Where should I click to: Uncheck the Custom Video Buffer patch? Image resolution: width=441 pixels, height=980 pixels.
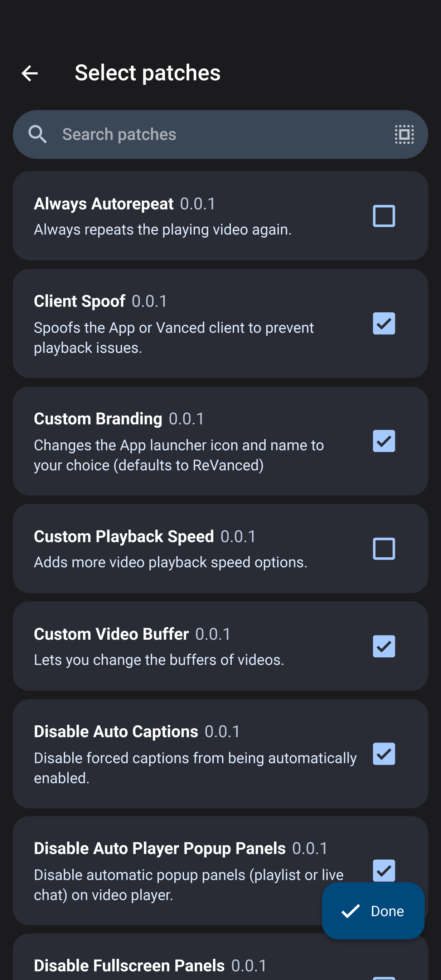[x=384, y=647]
